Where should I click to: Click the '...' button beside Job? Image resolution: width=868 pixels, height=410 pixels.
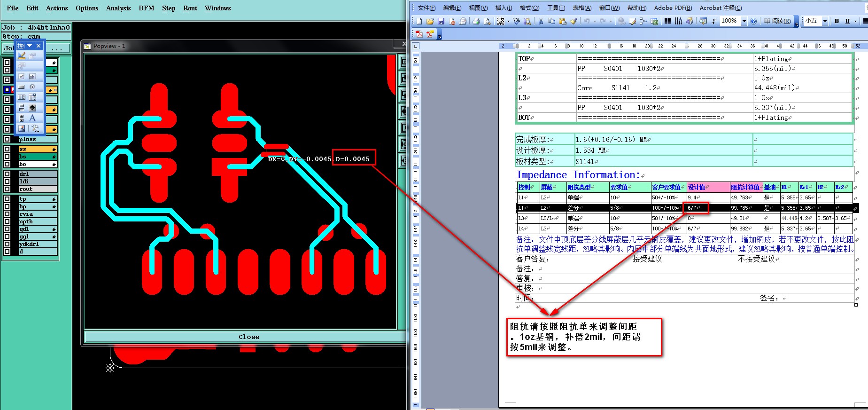click(x=57, y=48)
